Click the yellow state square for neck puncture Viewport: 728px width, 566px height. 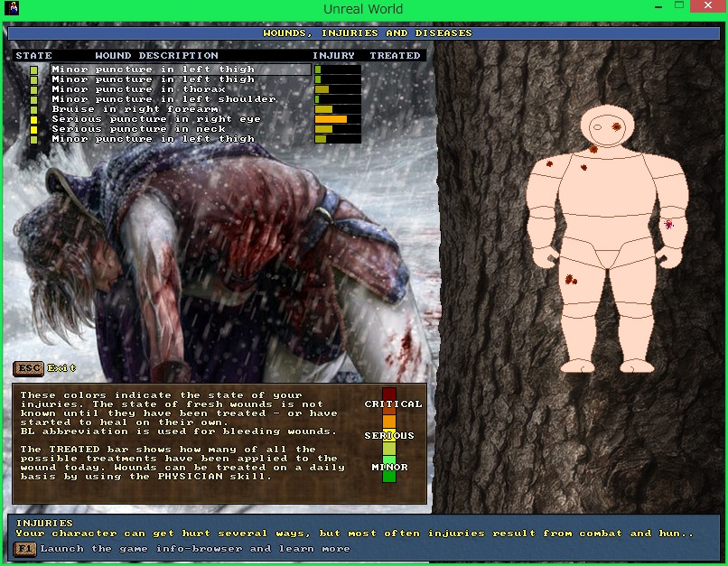[x=34, y=130]
